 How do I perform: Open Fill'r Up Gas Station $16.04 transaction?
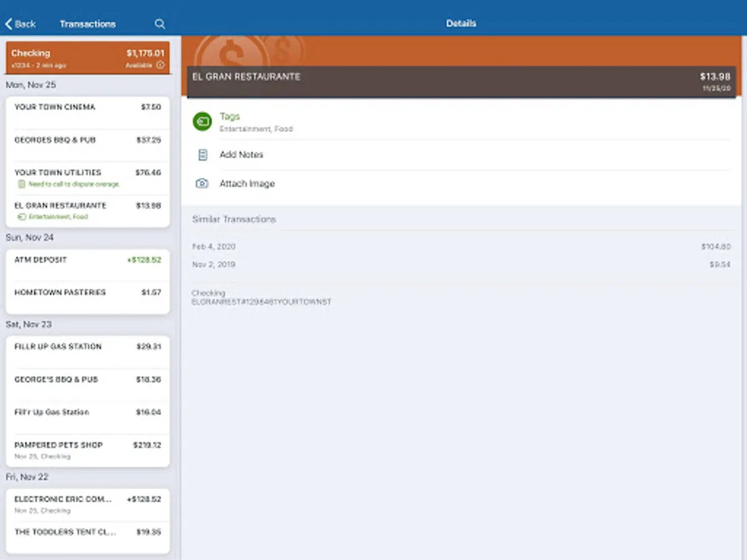point(88,418)
